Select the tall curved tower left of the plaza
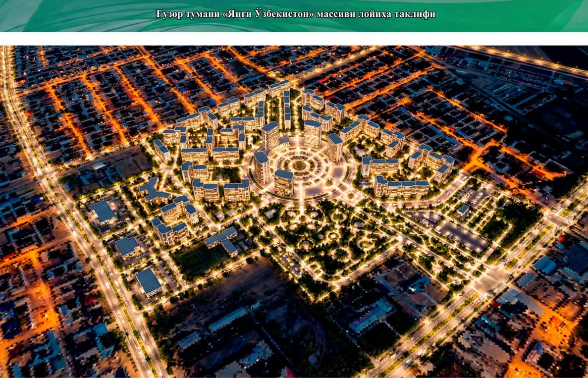Viewport: 588px width, 378px height. click(262, 167)
